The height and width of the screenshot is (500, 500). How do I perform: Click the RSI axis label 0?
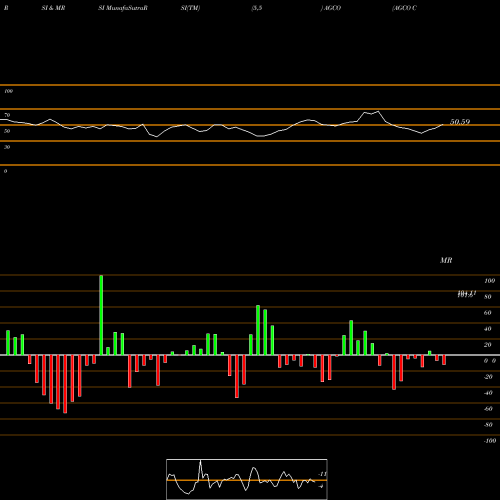tap(5, 171)
